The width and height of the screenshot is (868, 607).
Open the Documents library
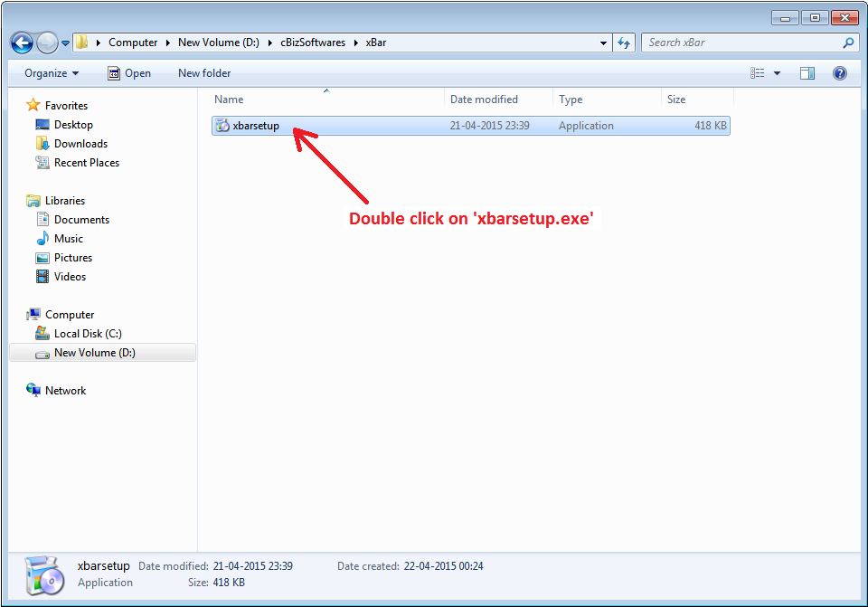pos(82,219)
